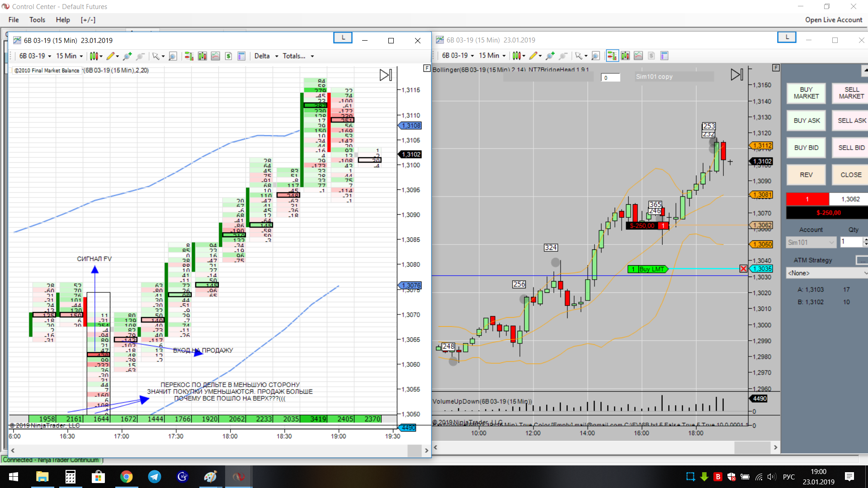Open Strategies dollar icon in left chart toolbar

228,56
